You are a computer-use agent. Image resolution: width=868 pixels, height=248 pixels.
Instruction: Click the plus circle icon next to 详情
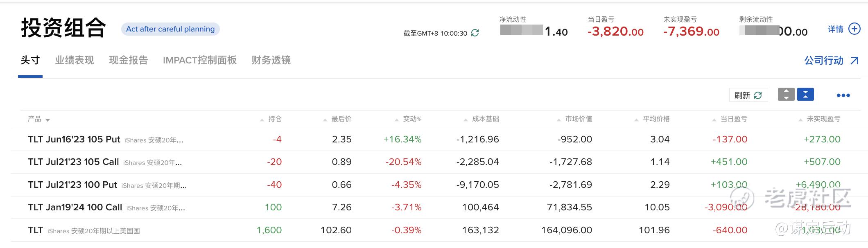(x=854, y=29)
